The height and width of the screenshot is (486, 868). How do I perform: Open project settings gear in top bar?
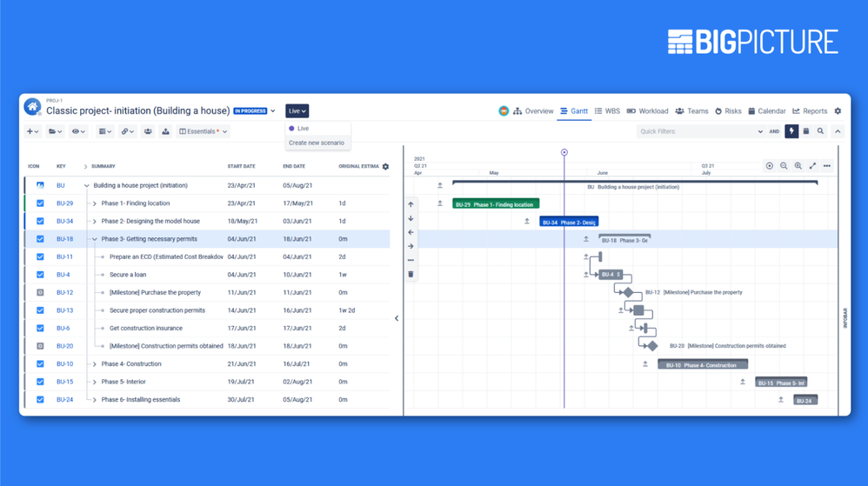pos(838,111)
